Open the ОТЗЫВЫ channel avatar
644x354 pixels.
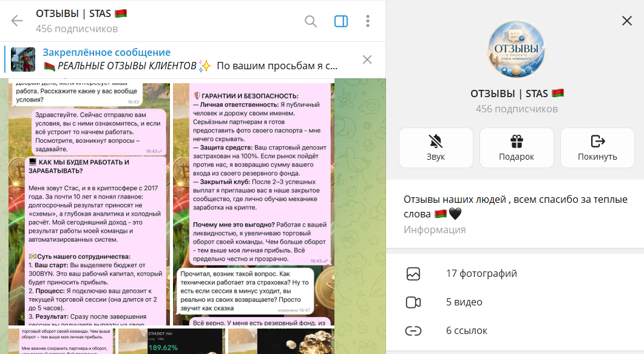pos(517,49)
